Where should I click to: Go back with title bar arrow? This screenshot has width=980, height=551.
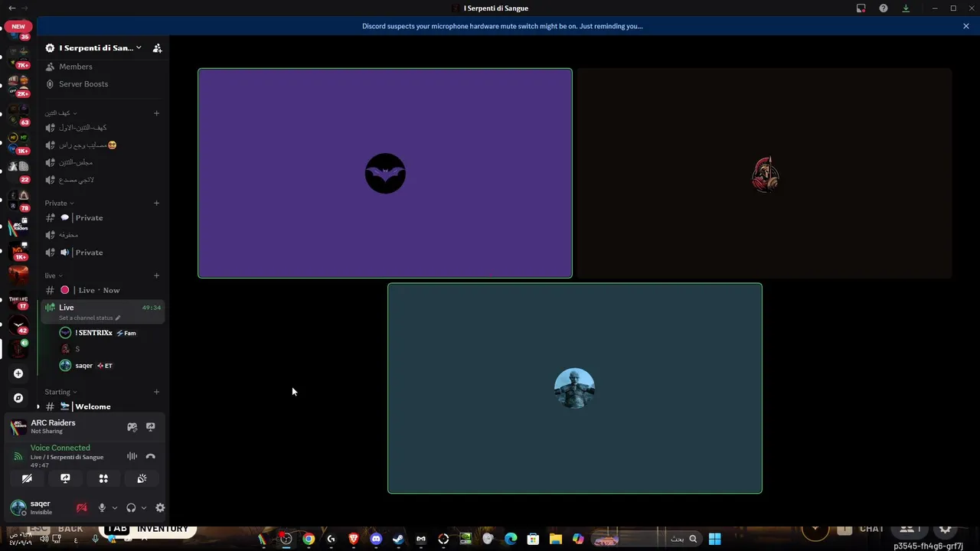(11, 8)
